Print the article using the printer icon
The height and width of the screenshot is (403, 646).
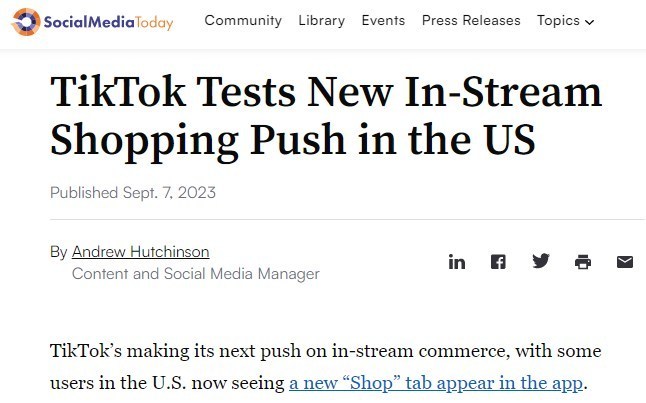click(x=583, y=262)
